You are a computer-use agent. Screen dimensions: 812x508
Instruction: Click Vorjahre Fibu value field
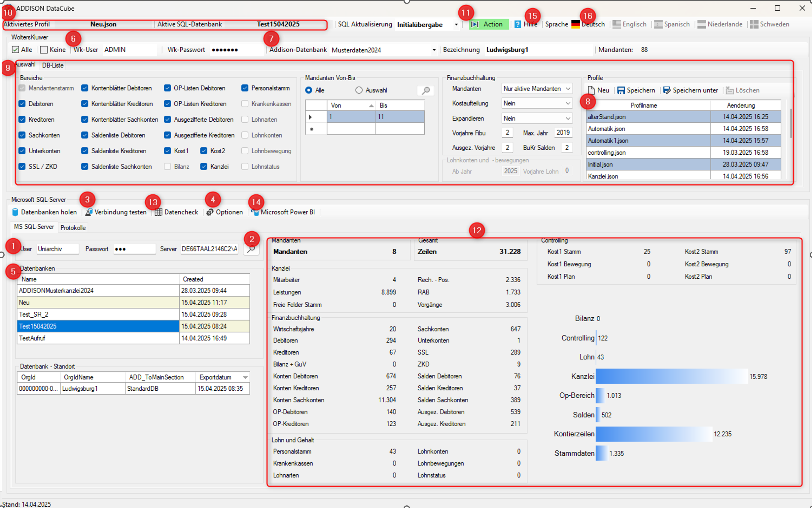pyautogui.click(x=507, y=133)
